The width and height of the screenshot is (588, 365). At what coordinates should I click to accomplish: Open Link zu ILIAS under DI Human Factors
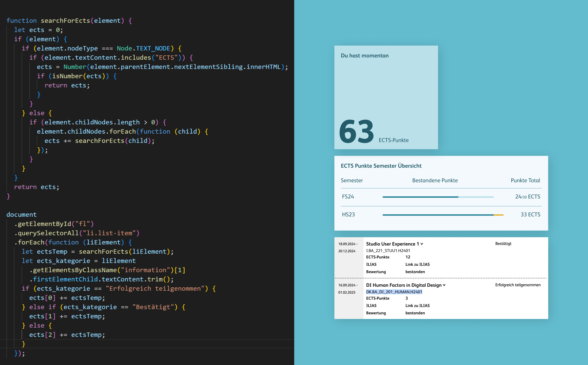pos(417,306)
